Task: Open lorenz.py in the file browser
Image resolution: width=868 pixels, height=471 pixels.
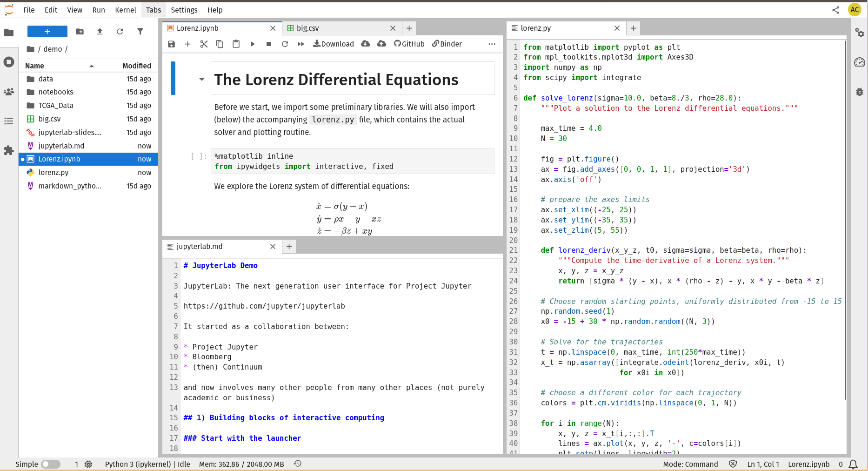Action: click(x=53, y=172)
